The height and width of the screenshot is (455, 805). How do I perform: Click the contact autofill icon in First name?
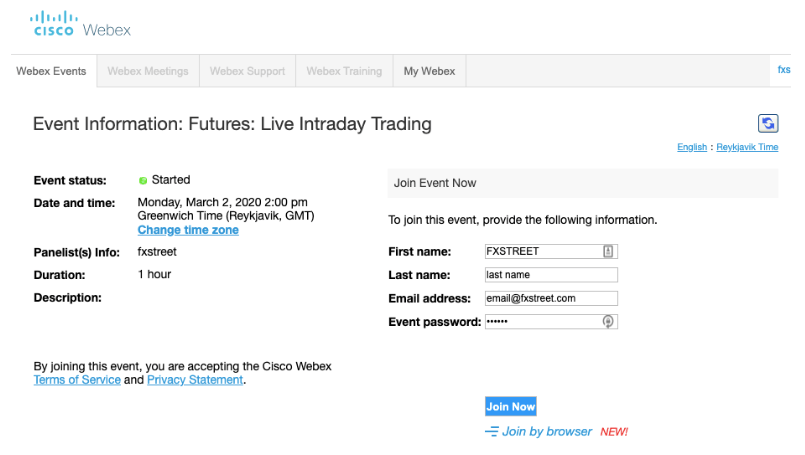pyautogui.click(x=608, y=251)
